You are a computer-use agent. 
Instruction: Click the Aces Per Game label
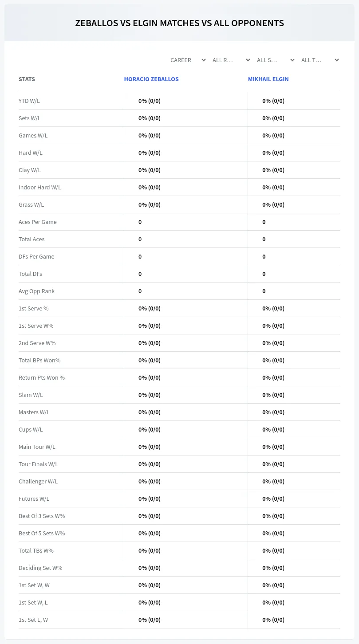pyautogui.click(x=38, y=222)
